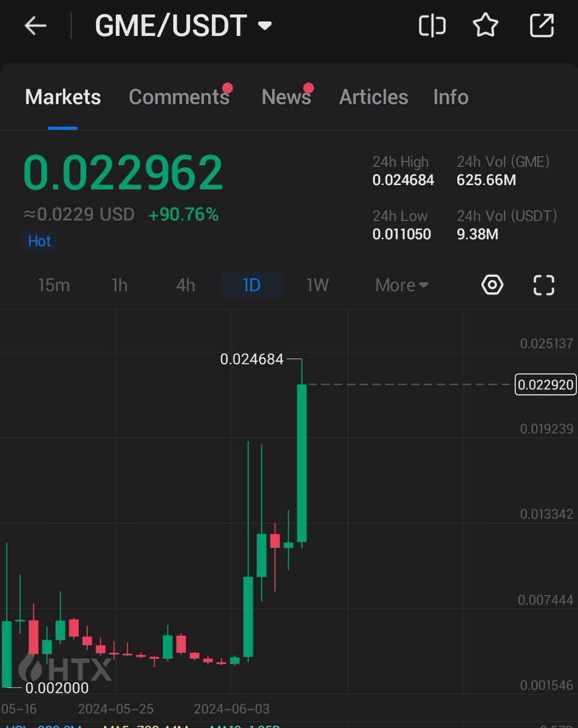578x728 pixels.
Task: Tap the 2024-06-03 date label
Action: pos(232,709)
